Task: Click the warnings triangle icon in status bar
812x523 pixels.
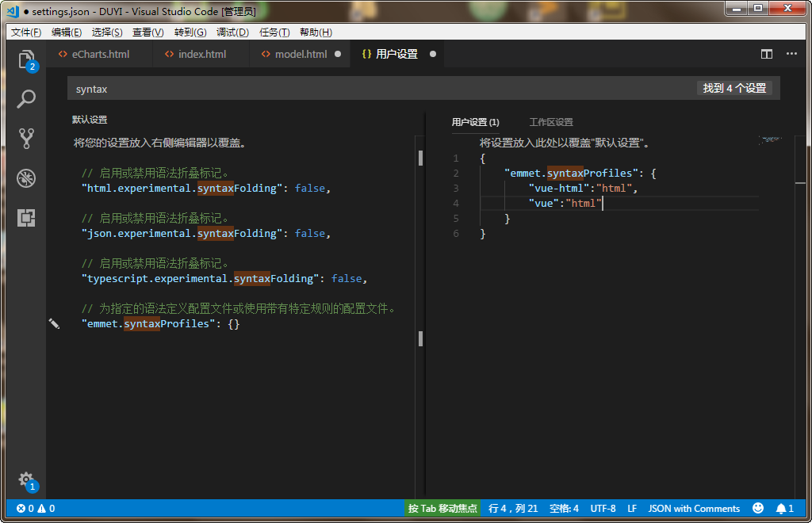Action: pos(41,509)
